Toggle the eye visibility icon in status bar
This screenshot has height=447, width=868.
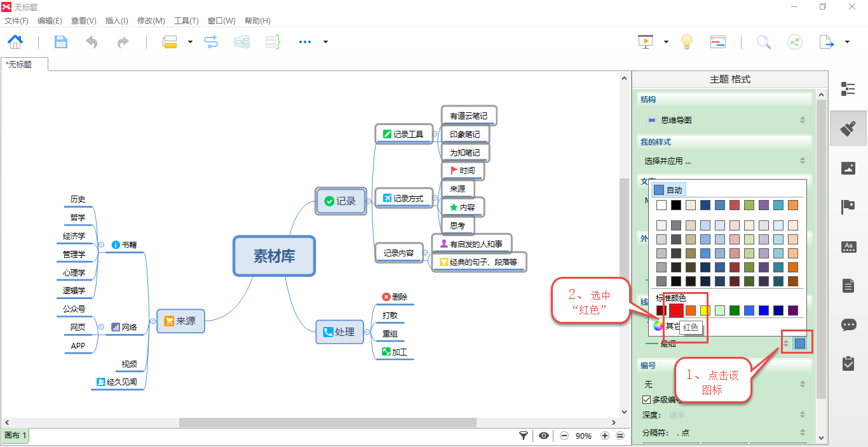point(544,436)
